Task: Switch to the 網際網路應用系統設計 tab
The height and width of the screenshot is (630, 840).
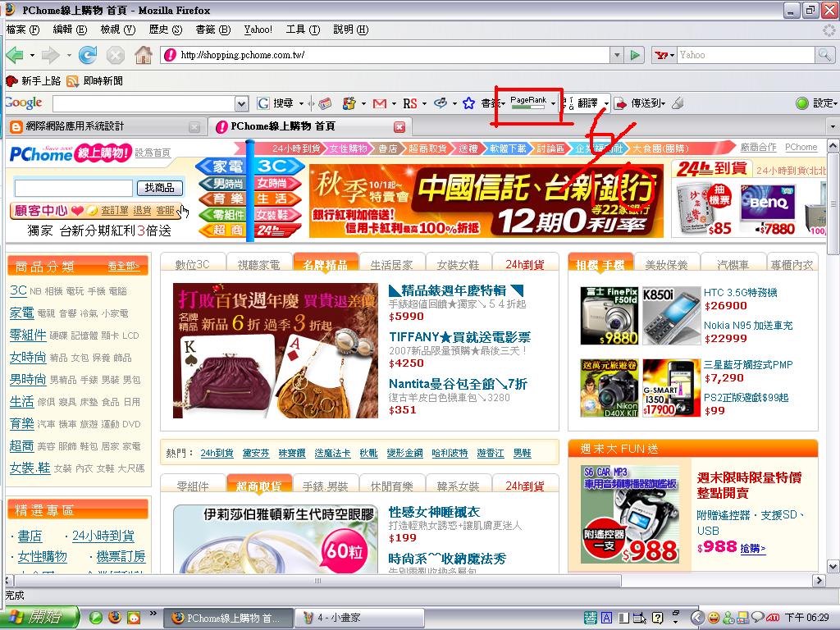Action: point(104,127)
